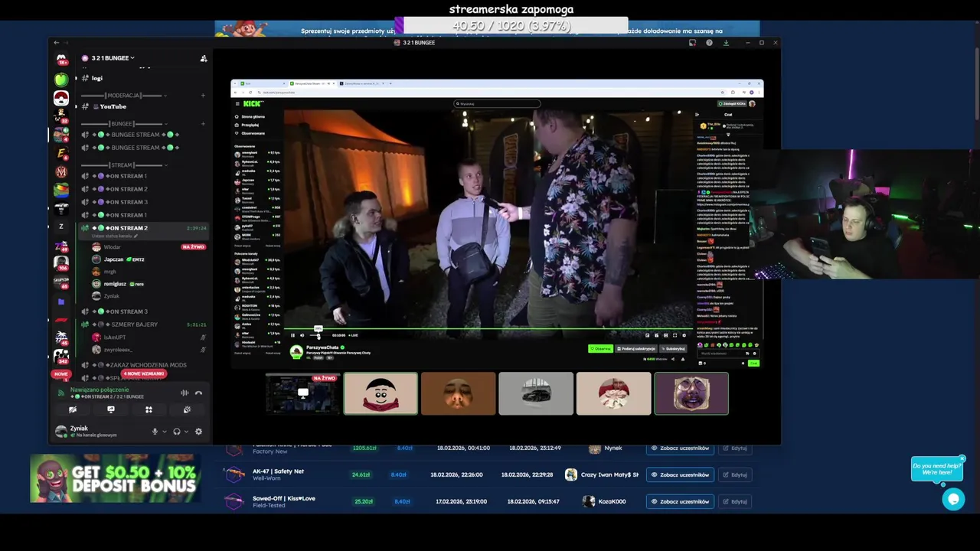980x551 pixels.
Task: Click Nawiązano połączenie connection status
Action: pos(100,390)
